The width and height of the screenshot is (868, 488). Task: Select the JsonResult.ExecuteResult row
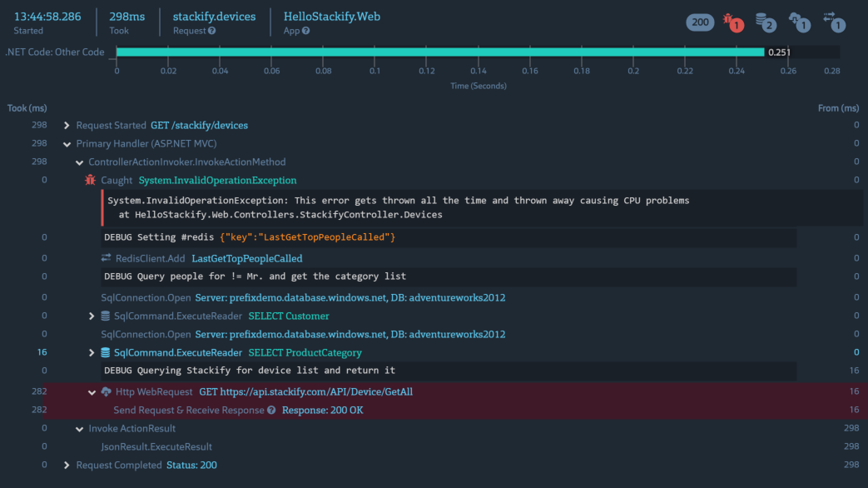tap(156, 446)
